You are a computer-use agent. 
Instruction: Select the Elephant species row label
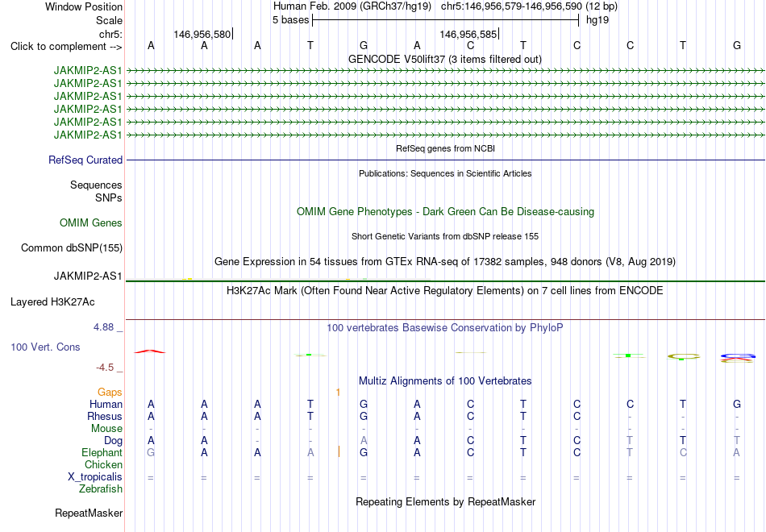102,452
